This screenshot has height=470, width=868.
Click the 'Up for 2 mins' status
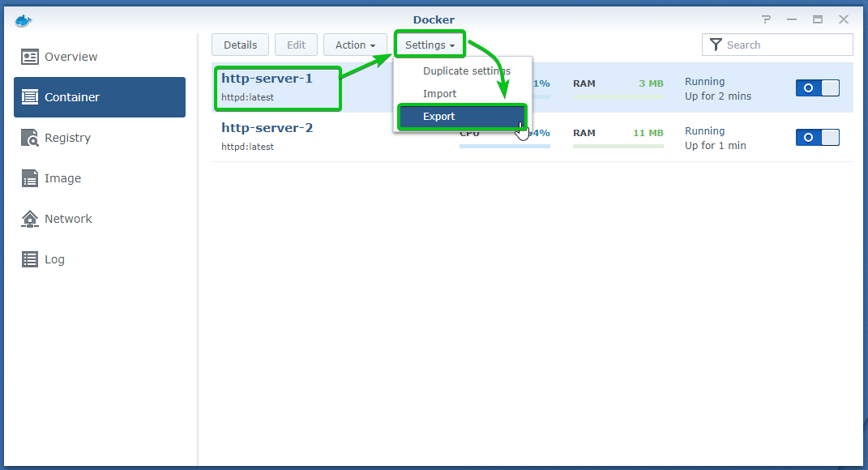point(718,96)
